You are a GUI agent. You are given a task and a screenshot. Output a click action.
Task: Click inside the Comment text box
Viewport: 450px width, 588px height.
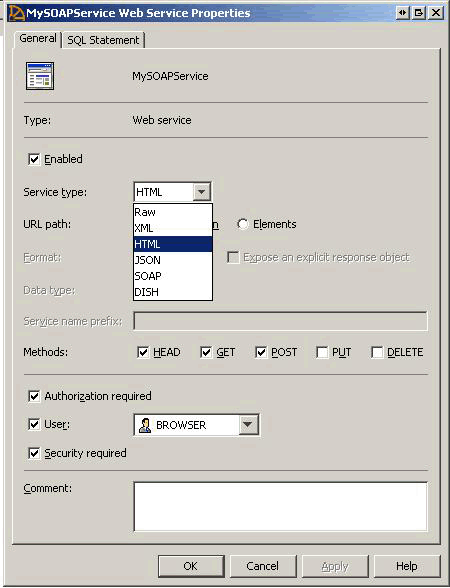[280, 507]
